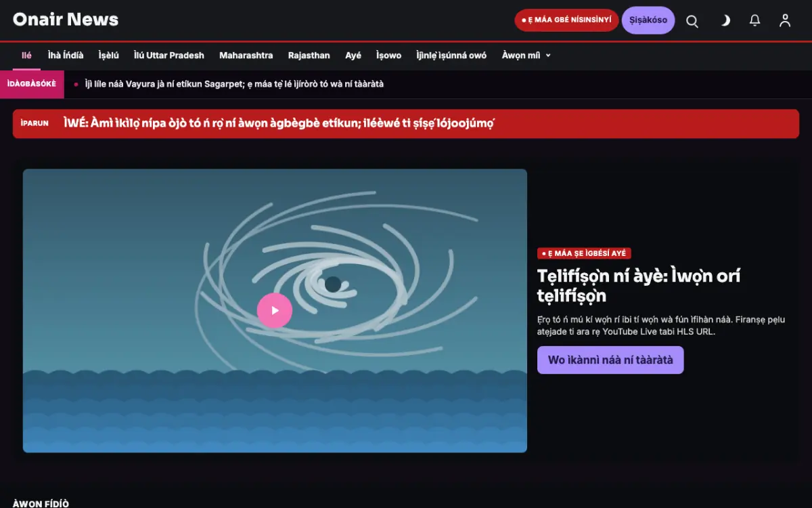Click the 'Tẹlifíṣọ̀n ní àyè' headline
Viewport: 812px width, 508px height.
click(x=639, y=286)
